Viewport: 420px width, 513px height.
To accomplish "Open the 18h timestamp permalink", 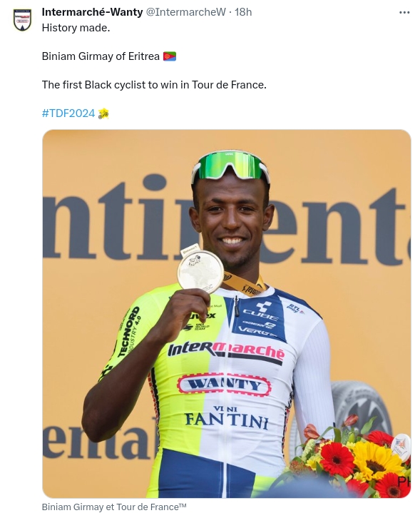I will (x=243, y=12).
